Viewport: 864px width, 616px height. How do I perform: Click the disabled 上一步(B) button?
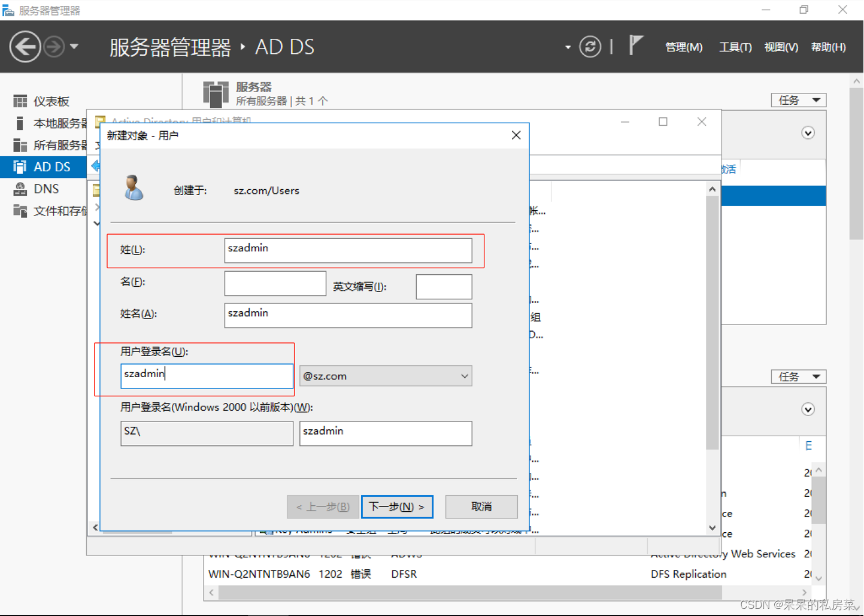coord(323,507)
